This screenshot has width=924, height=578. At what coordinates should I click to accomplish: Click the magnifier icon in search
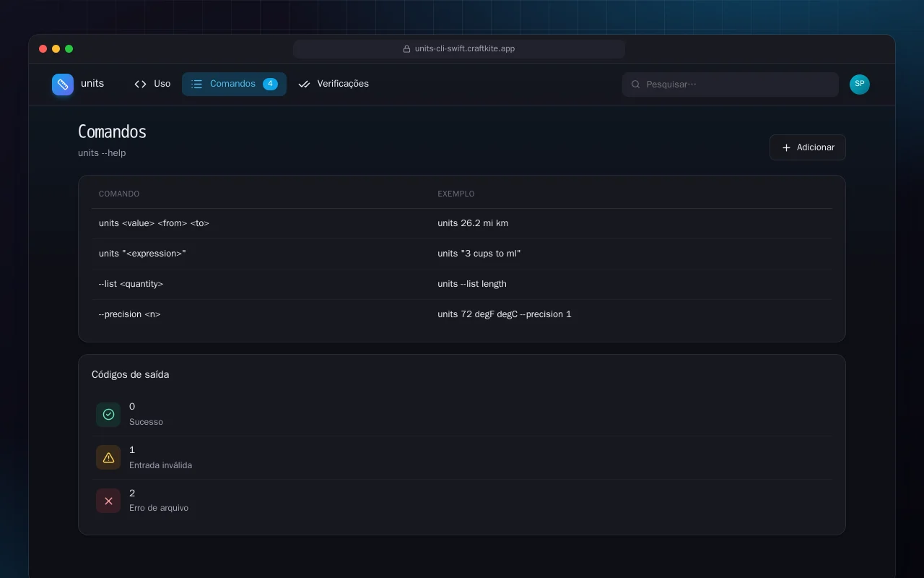point(636,85)
